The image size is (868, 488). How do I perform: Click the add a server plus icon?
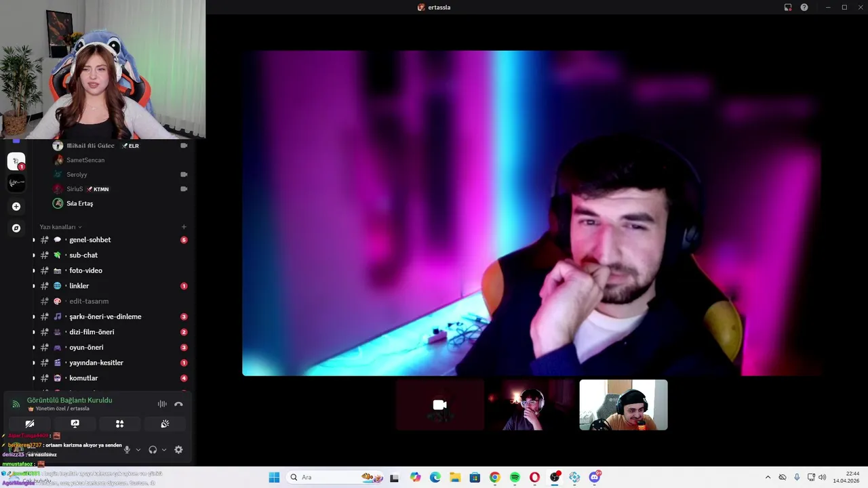[x=16, y=207]
